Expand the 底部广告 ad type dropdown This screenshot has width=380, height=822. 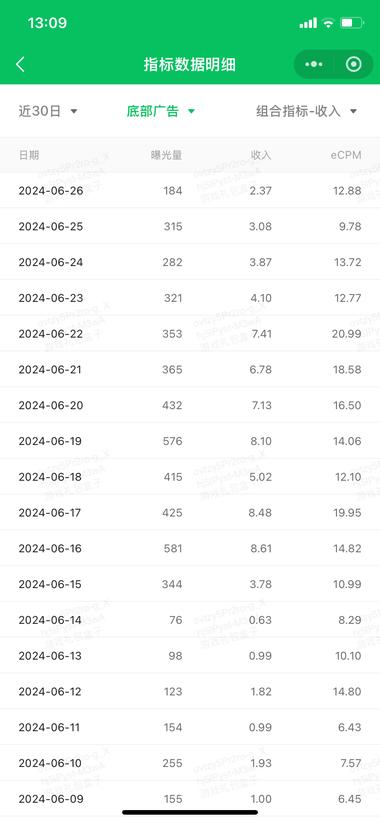(160, 111)
